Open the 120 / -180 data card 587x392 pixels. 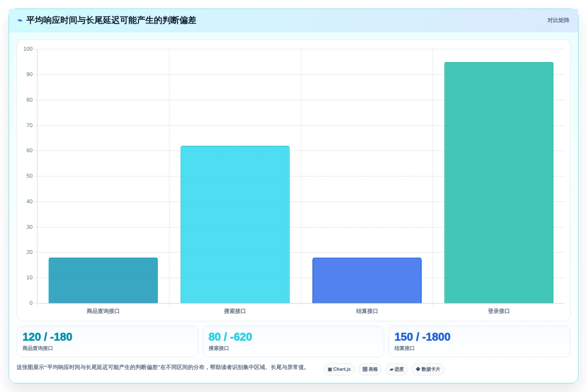108,341
